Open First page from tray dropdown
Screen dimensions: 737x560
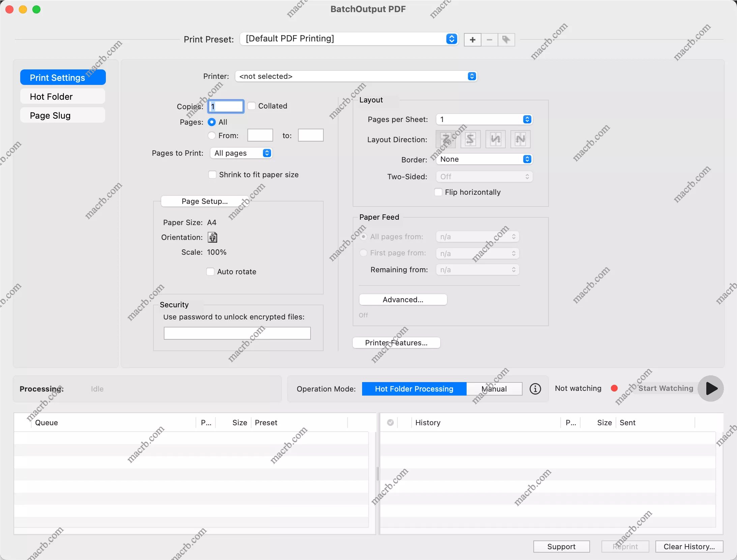pyautogui.click(x=477, y=253)
